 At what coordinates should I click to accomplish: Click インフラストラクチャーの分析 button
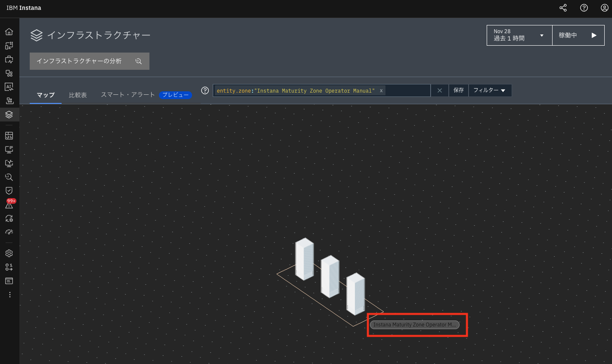tap(90, 61)
